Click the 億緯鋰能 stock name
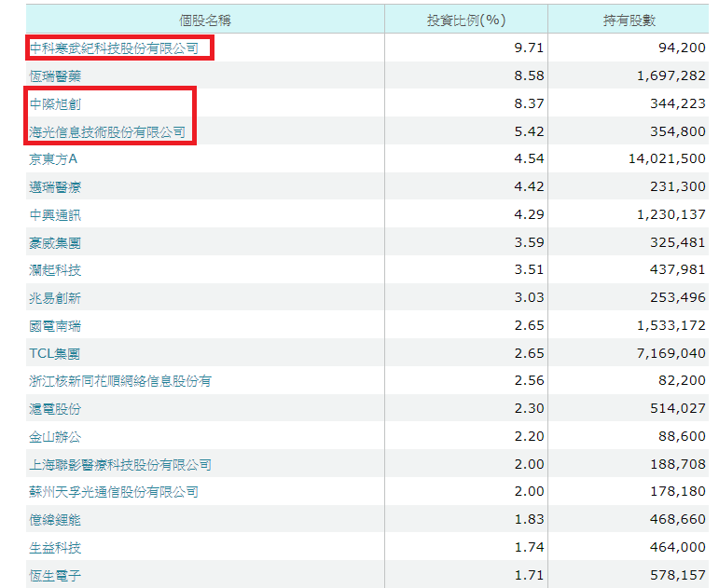 [55, 520]
